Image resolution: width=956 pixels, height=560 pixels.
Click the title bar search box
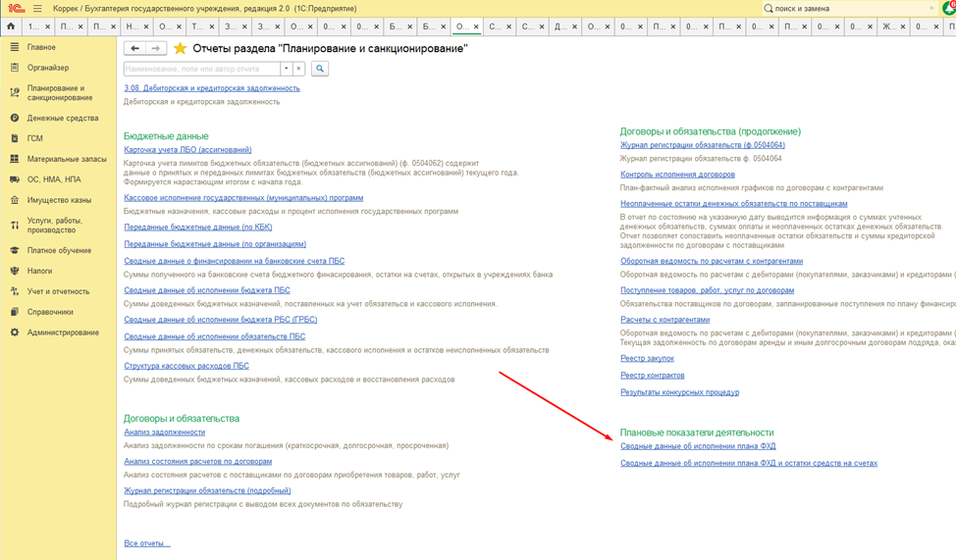coord(849,9)
